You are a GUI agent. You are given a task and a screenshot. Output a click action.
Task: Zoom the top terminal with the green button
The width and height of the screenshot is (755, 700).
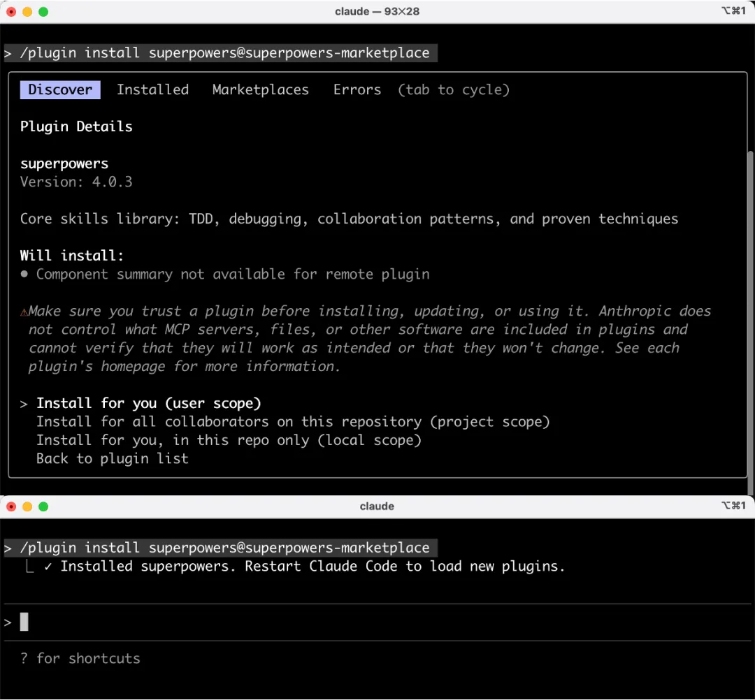coord(43,12)
